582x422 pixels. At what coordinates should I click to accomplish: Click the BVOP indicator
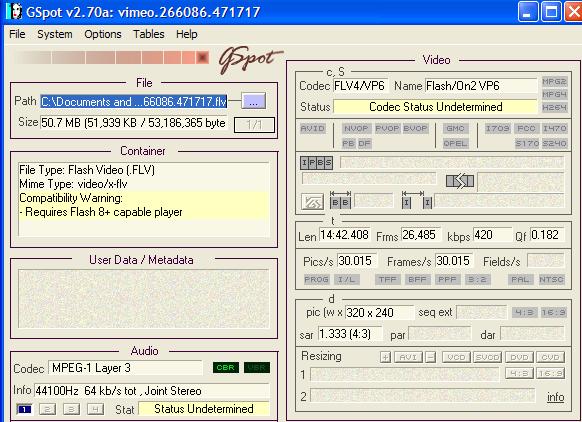pos(415,128)
